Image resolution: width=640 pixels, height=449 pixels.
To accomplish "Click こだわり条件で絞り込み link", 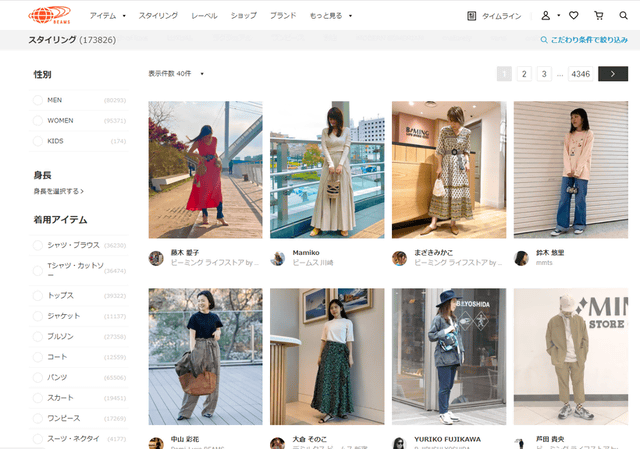I will 589,40.
